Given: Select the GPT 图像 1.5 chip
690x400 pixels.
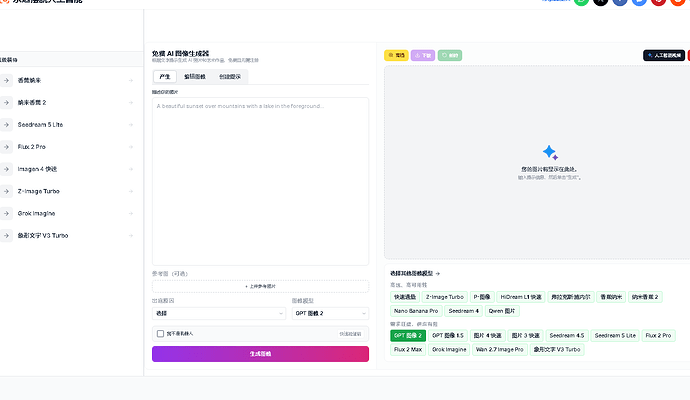Looking at the screenshot, I should point(448,336).
